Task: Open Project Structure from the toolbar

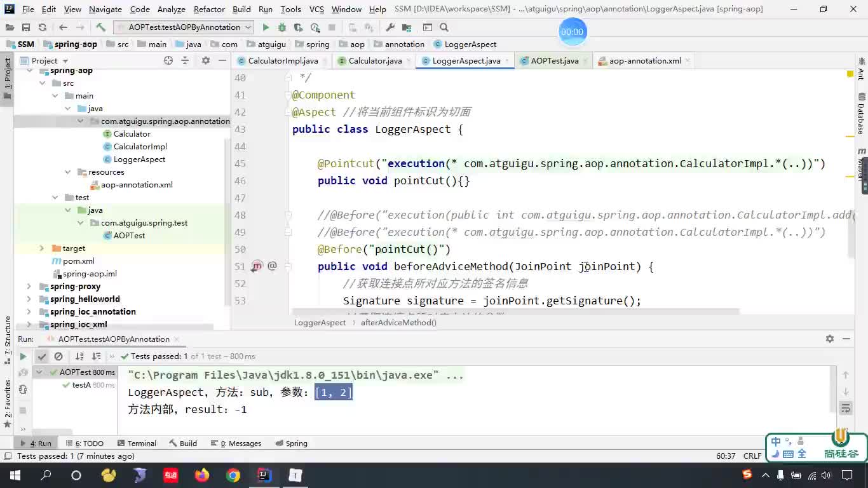Action: [407, 27]
